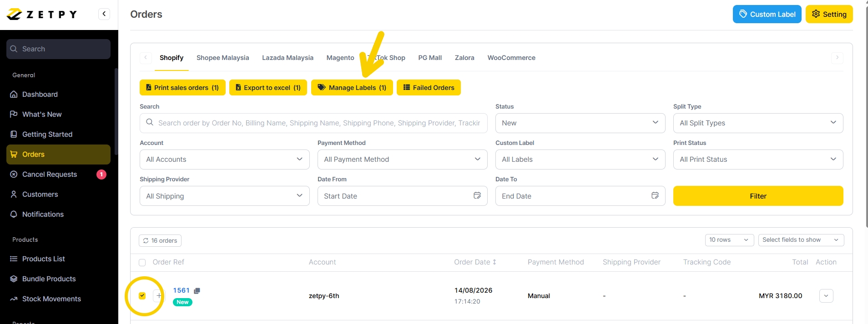
Task: Click the sidebar Search field
Action: tap(58, 49)
